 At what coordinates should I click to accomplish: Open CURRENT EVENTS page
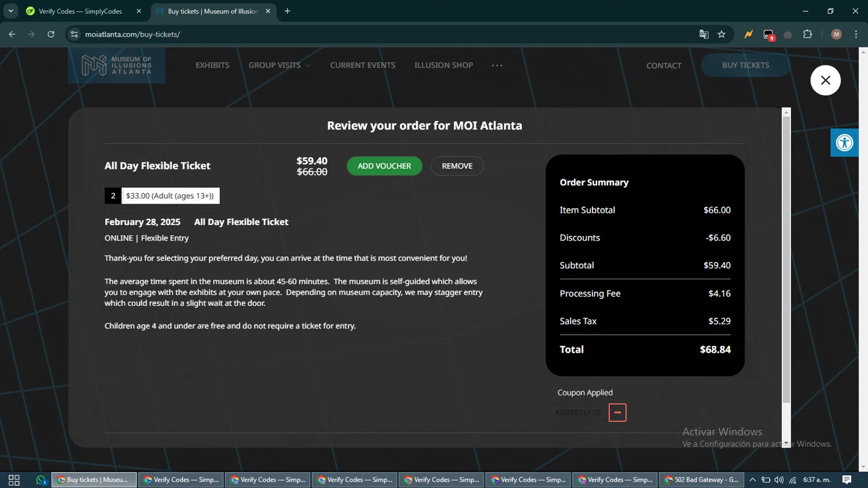(363, 65)
